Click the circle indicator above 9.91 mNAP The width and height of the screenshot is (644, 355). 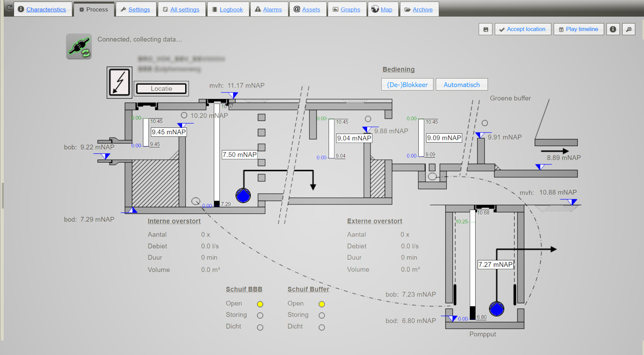[485, 123]
